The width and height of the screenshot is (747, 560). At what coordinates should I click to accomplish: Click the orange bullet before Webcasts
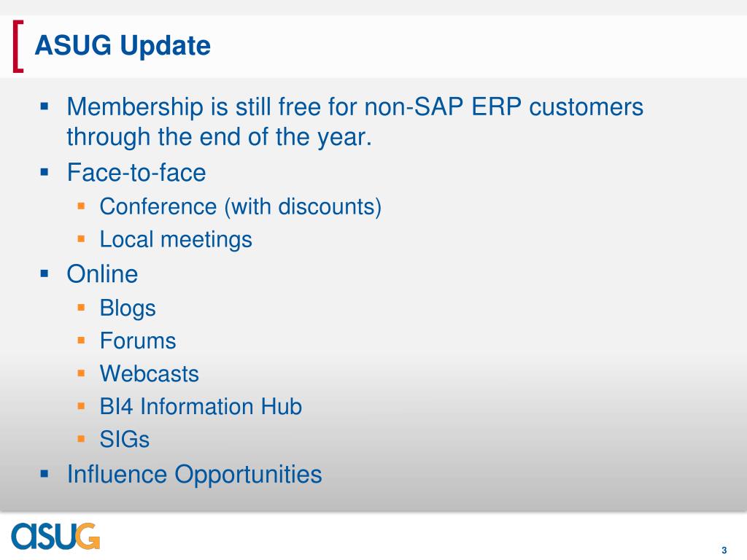[x=81, y=373]
